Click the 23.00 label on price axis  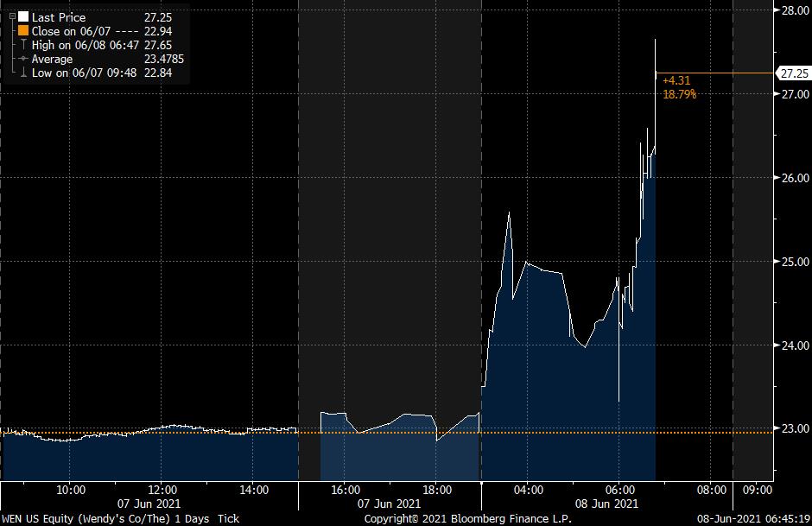pos(795,428)
